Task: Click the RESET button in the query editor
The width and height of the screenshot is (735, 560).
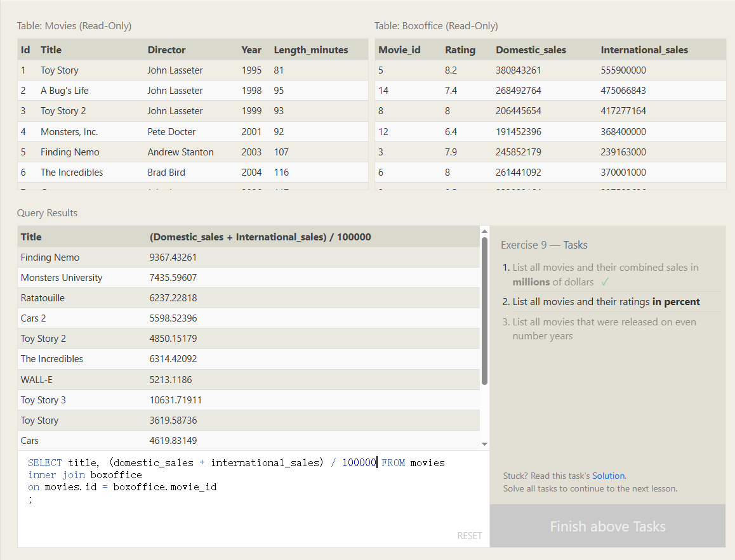Action: point(469,536)
